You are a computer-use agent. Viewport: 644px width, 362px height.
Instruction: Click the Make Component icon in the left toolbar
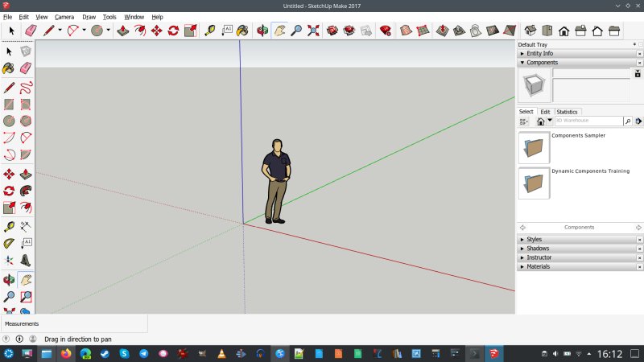pyautogui.click(x=26, y=51)
